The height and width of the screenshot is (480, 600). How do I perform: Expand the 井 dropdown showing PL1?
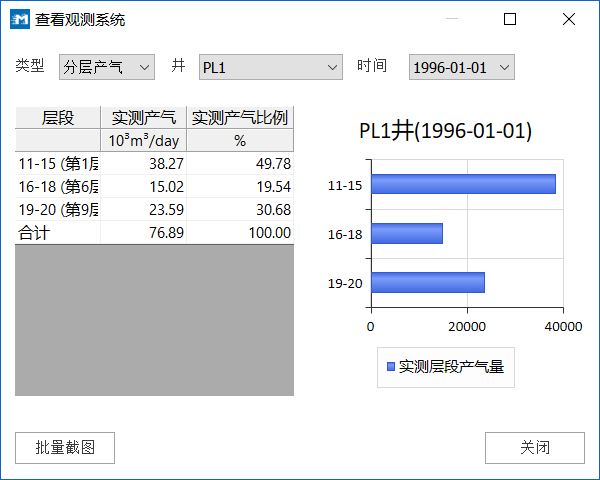(x=271, y=67)
